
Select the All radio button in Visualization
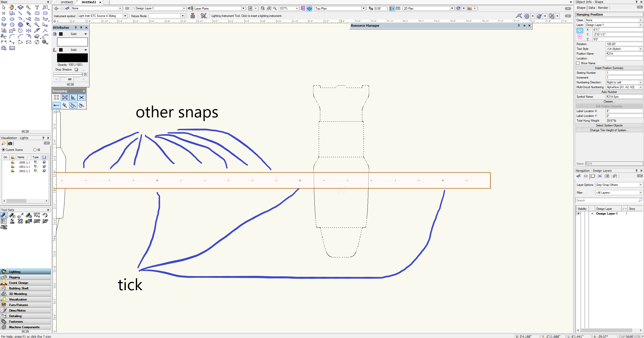(x=35, y=150)
